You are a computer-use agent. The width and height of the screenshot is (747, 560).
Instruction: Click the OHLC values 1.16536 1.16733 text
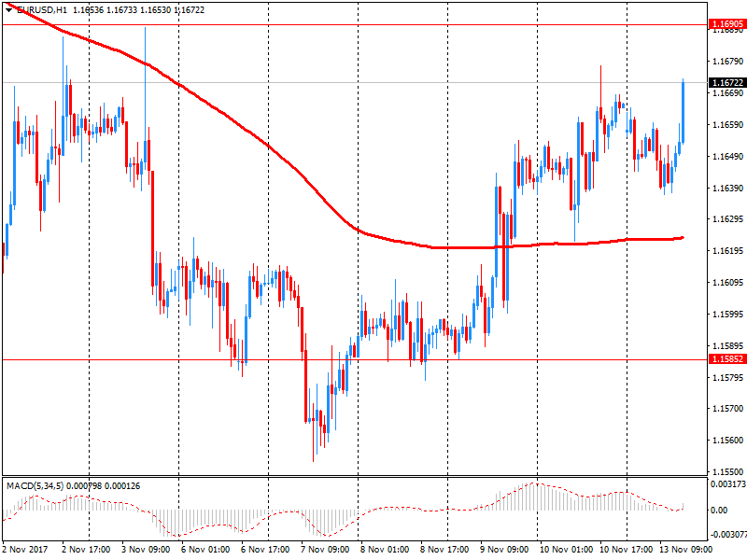[105, 10]
